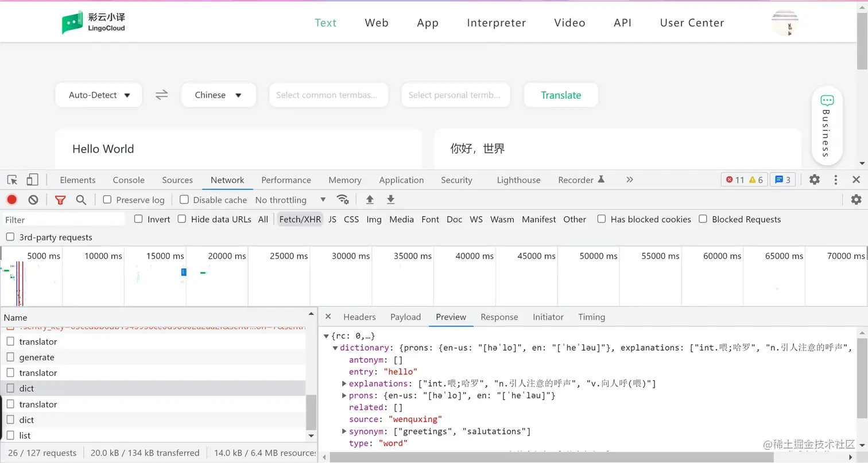Check Blocked Requests option
The image size is (868, 463).
click(703, 219)
